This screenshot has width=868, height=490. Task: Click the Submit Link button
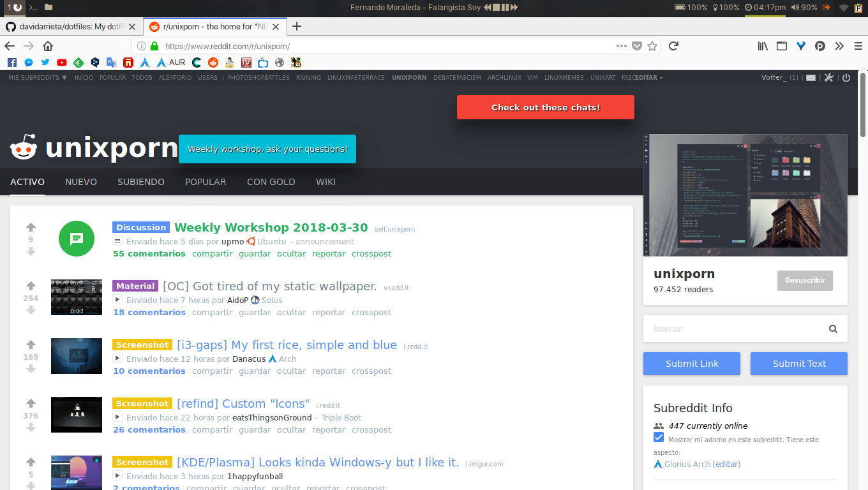(692, 364)
